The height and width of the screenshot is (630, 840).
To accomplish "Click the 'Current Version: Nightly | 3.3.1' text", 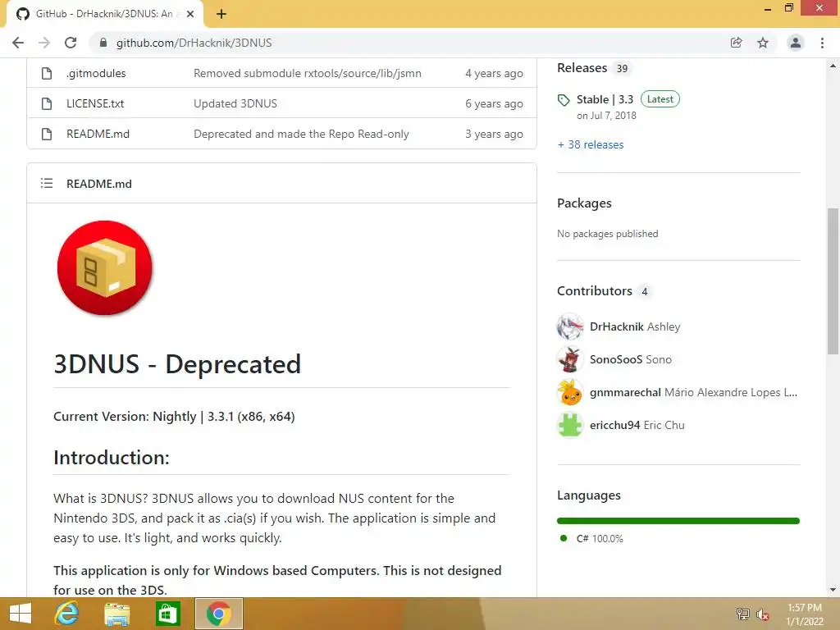I will tap(174, 416).
